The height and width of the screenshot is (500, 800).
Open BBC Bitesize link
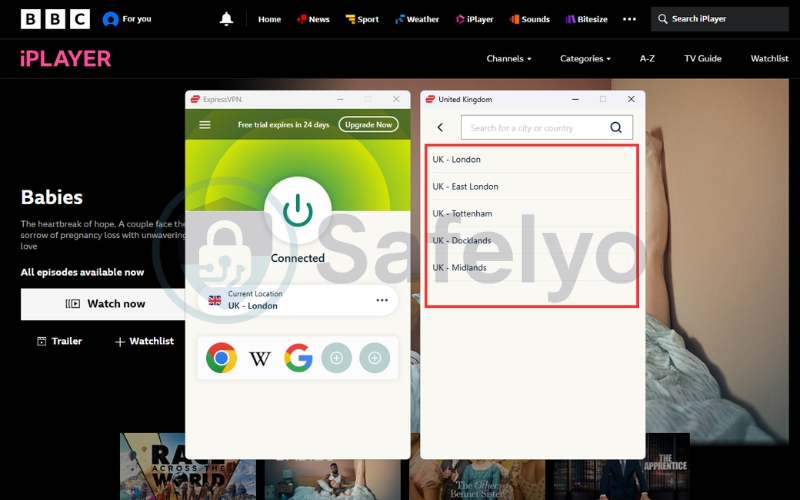click(x=586, y=19)
